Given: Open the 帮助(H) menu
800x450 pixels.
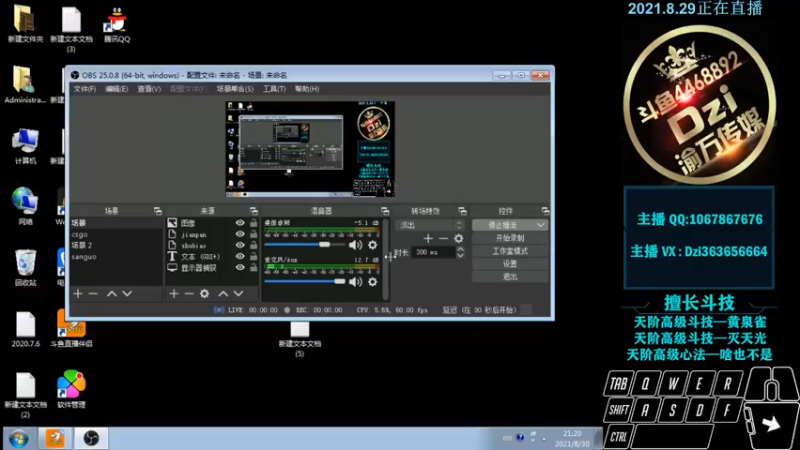Looking at the screenshot, I should point(307,89).
